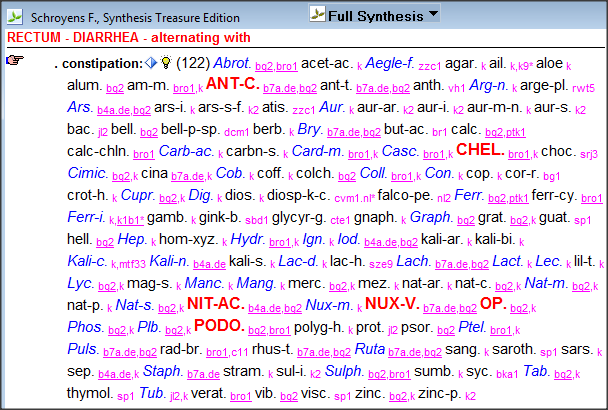608x410 pixels.
Task: Open the bro1,c11 source after rad-br.
Action: coord(227,352)
